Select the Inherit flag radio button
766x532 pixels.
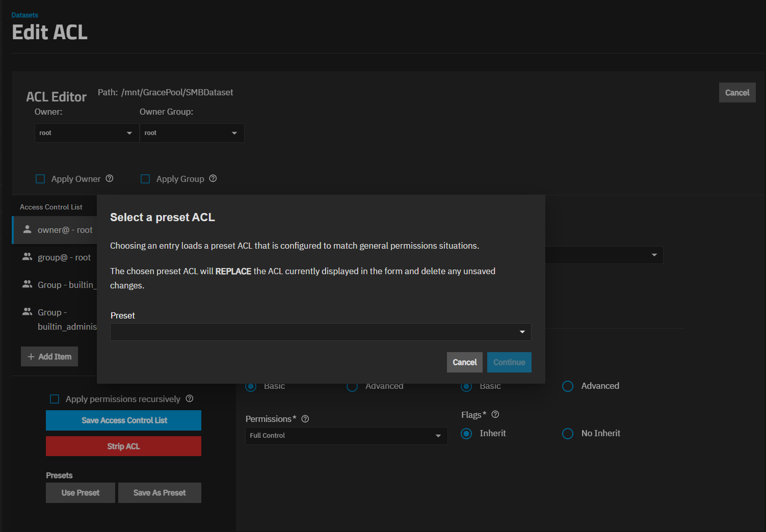click(x=466, y=434)
